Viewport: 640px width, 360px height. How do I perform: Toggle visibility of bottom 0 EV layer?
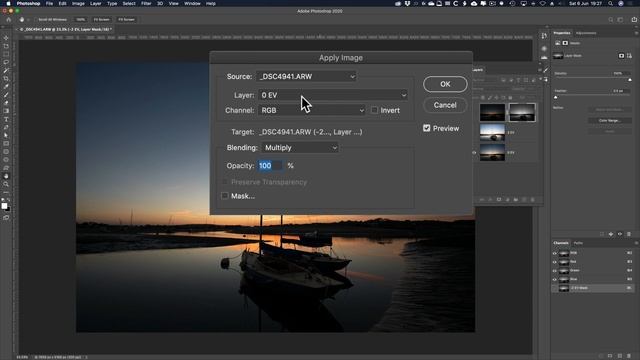474,153
